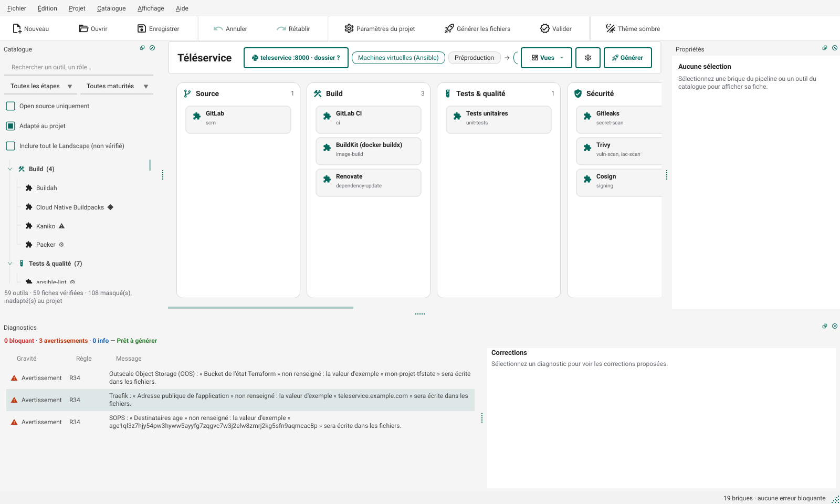Save using the Enregistrer toolbar button

158,29
